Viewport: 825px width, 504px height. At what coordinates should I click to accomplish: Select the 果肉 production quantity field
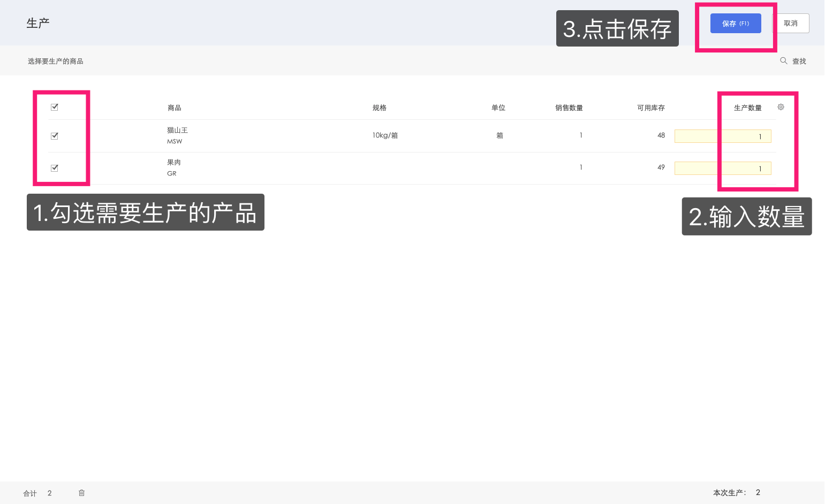click(723, 168)
